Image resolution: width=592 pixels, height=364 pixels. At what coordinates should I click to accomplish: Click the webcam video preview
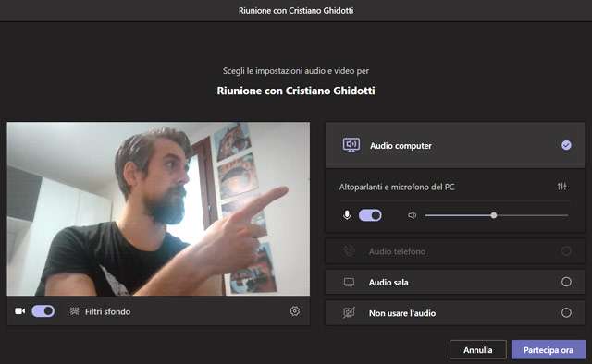coord(158,209)
